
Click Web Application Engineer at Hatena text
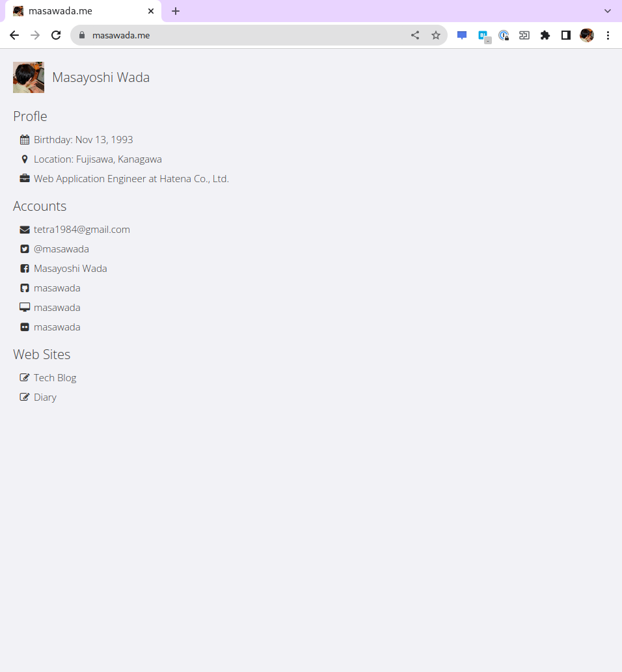click(x=131, y=179)
